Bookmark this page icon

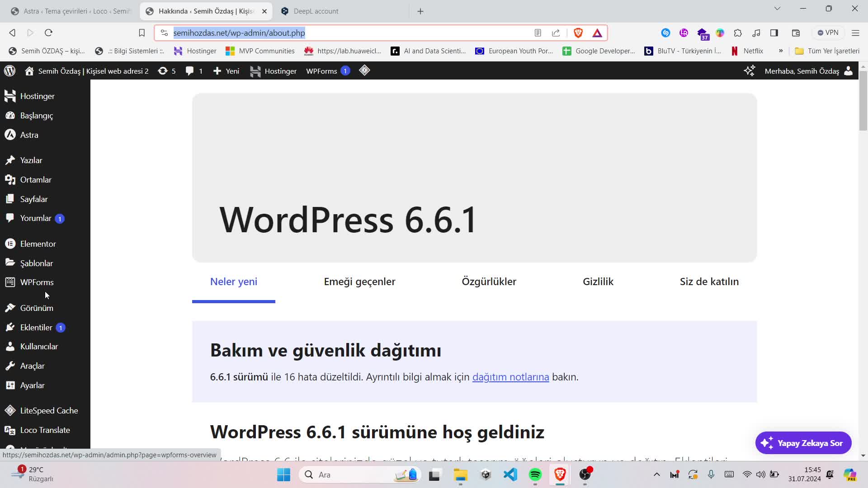pyautogui.click(x=142, y=33)
